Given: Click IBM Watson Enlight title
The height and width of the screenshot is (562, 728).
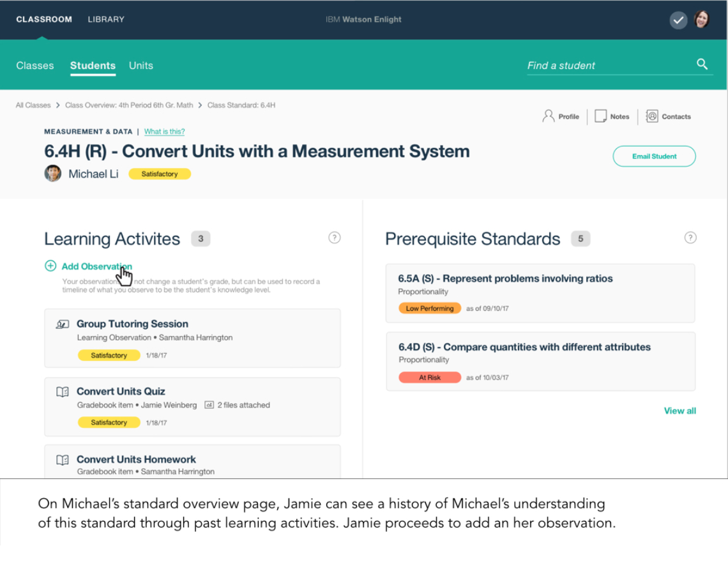Looking at the screenshot, I should click(363, 20).
